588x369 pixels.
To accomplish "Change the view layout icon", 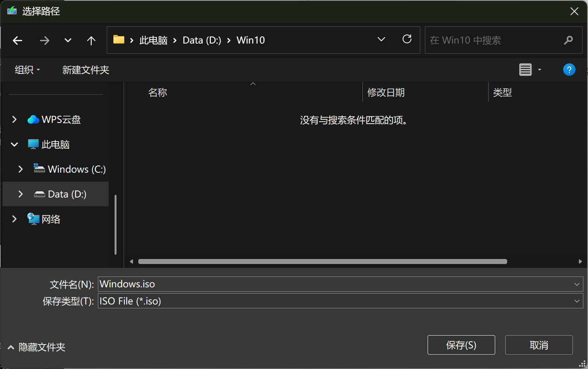I will tap(525, 70).
